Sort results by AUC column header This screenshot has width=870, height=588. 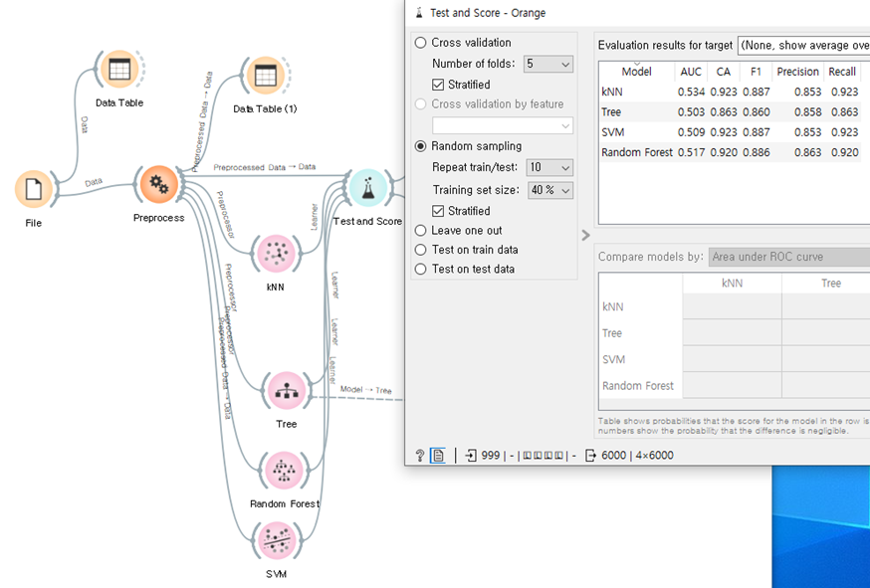[x=691, y=72]
